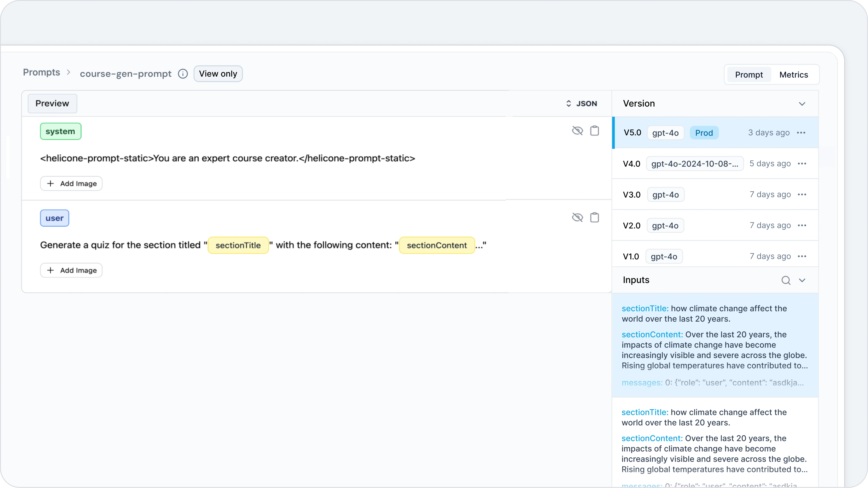Copy the user message to clipboard
Image resolution: width=868 pixels, height=488 pixels.
click(x=595, y=217)
